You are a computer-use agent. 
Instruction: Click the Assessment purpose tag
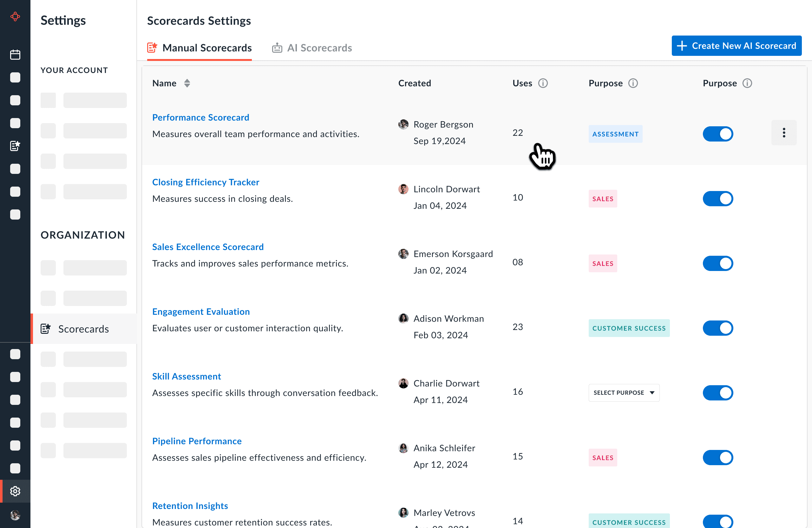click(x=615, y=134)
